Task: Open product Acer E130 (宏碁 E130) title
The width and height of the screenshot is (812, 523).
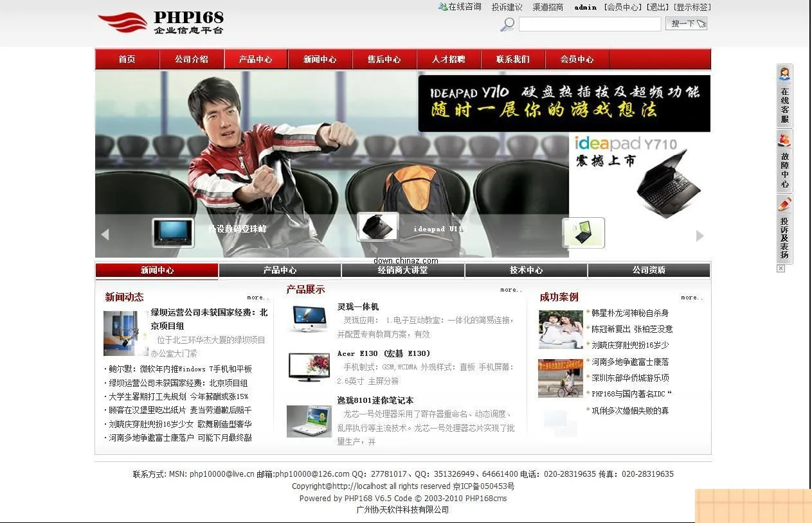Action: [x=384, y=353]
